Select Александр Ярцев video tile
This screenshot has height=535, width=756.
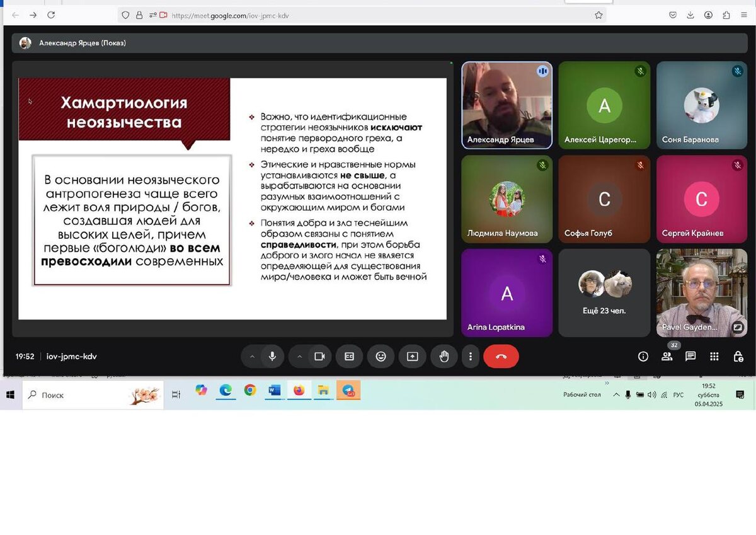[x=507, y=105]
